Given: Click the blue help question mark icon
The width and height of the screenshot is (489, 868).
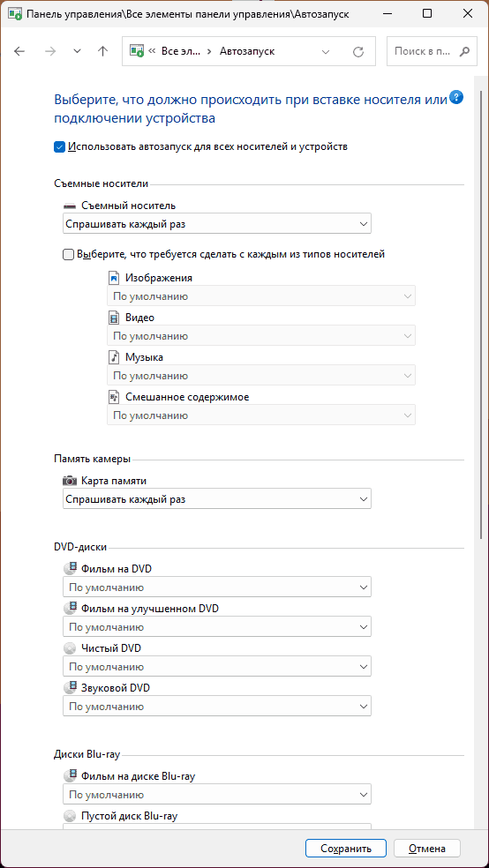Looking at the screenshot, I should click(457, 98).
